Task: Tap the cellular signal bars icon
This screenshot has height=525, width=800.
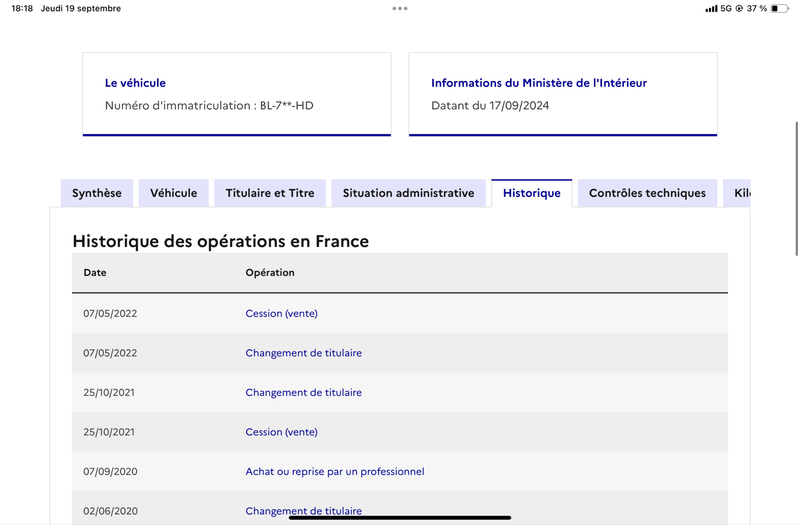Action: pos(711,9)
